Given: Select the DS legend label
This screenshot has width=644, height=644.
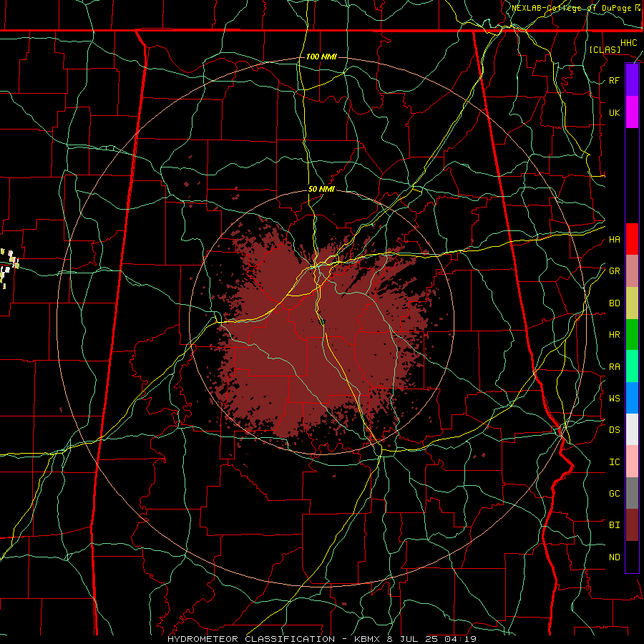Looking at the screenshot, I should (614, 429).
